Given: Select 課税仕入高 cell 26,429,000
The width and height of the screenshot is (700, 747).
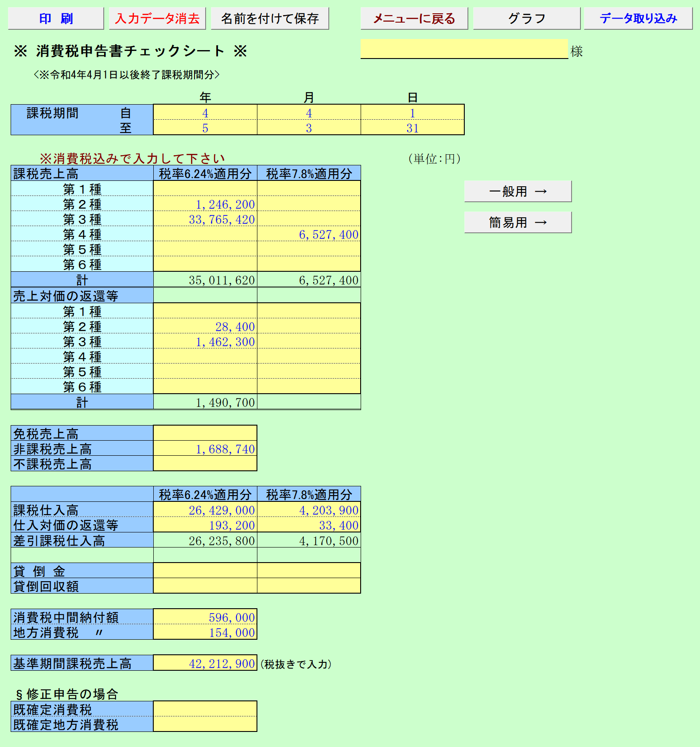Looking at the screenshot, I should pos(205,510).
